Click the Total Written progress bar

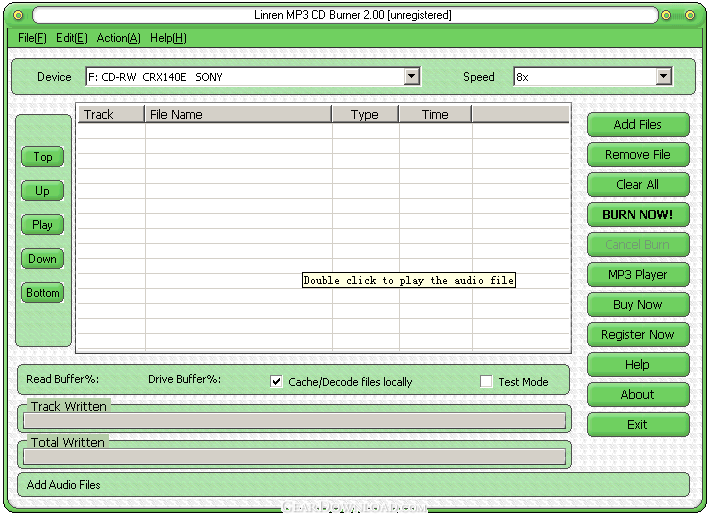pos(294,456)
